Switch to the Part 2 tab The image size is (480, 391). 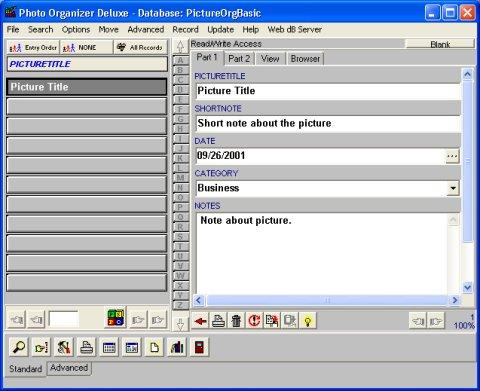(239, 59)
